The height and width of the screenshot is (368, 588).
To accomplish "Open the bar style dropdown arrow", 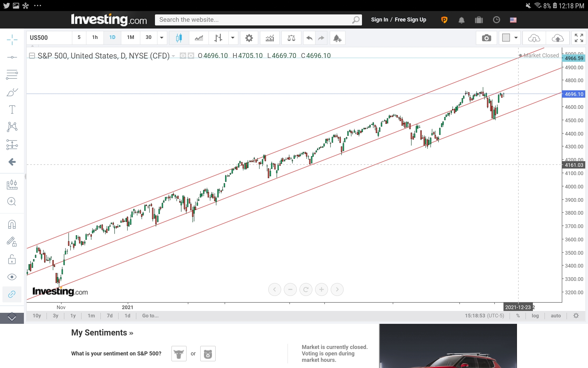I will pos(233,38).
